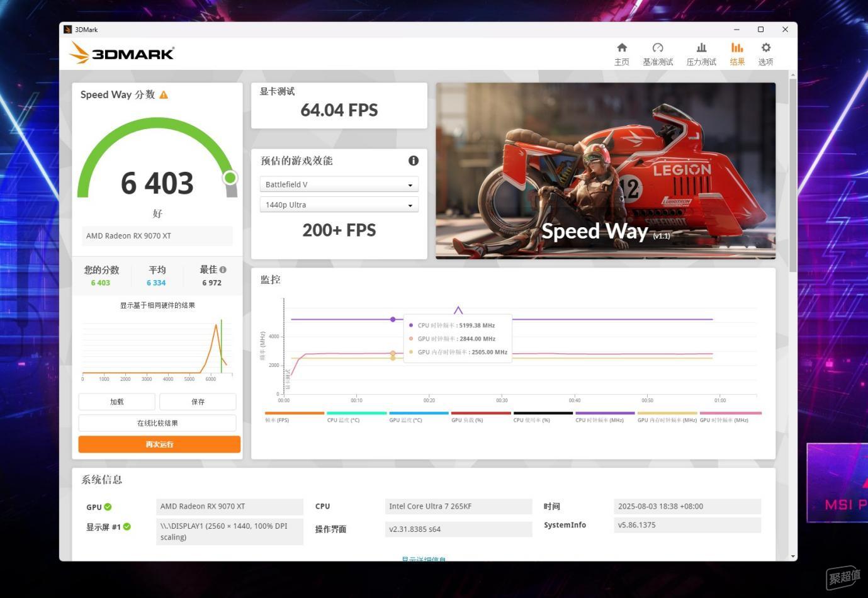
Task: Click the score distribution chart
Action: coord(157,349)
